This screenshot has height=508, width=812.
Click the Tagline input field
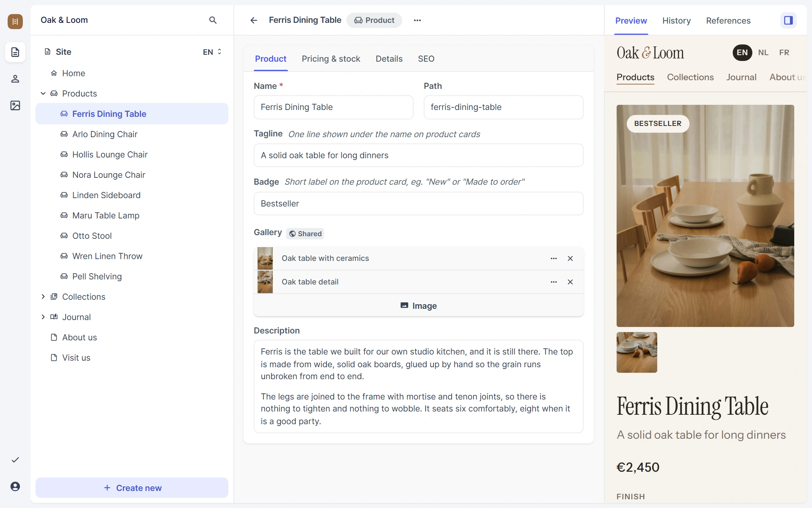point(419,155)
